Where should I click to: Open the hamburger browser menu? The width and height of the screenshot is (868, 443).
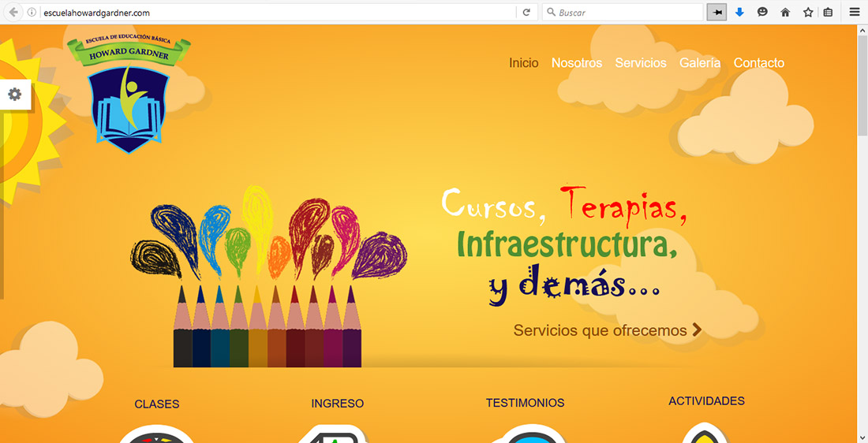tap(855, 13)
